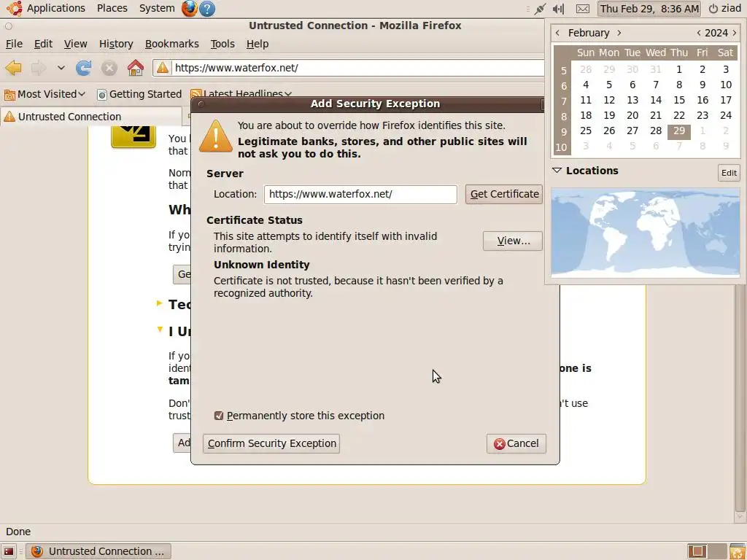Screen dimensions: 747x560
Task: Collapse the I Understand the Risks triangle
Action: [x=160, y=330]
